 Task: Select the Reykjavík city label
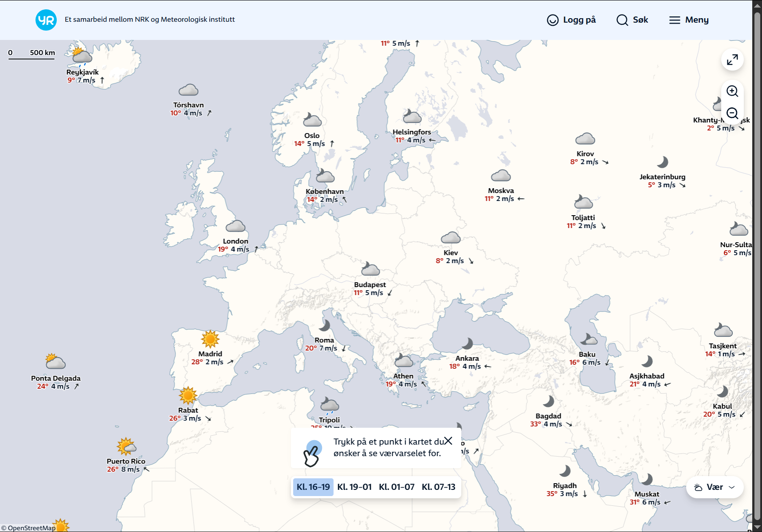point(82,72)
